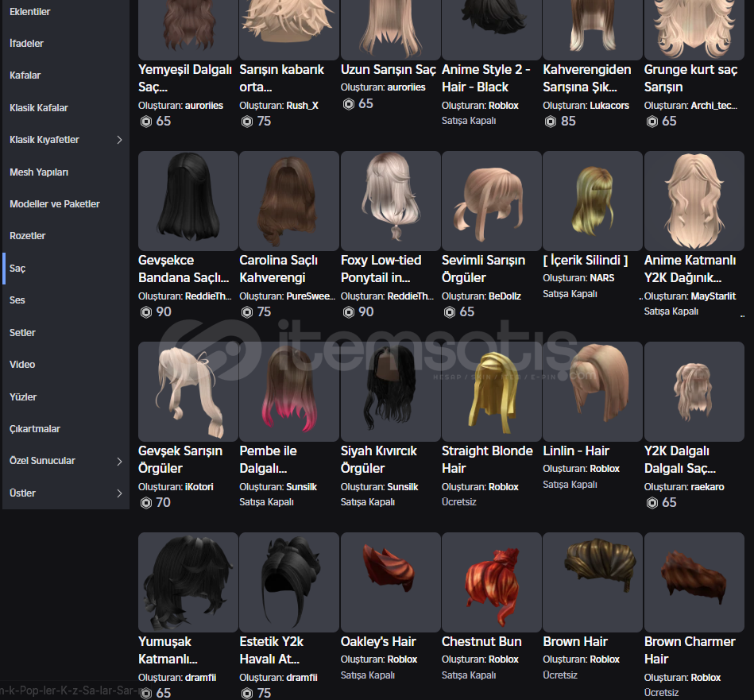Open creator NARS profile link
This screenshot has width=754, height=700.
point(602,278)
